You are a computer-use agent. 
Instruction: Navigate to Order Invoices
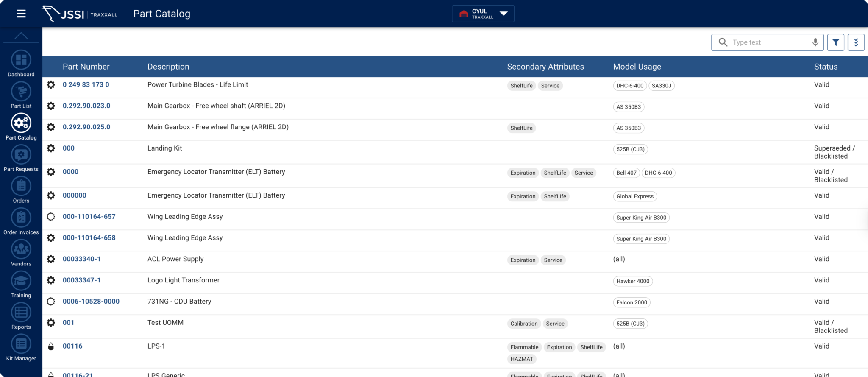(x=21, y=218)
